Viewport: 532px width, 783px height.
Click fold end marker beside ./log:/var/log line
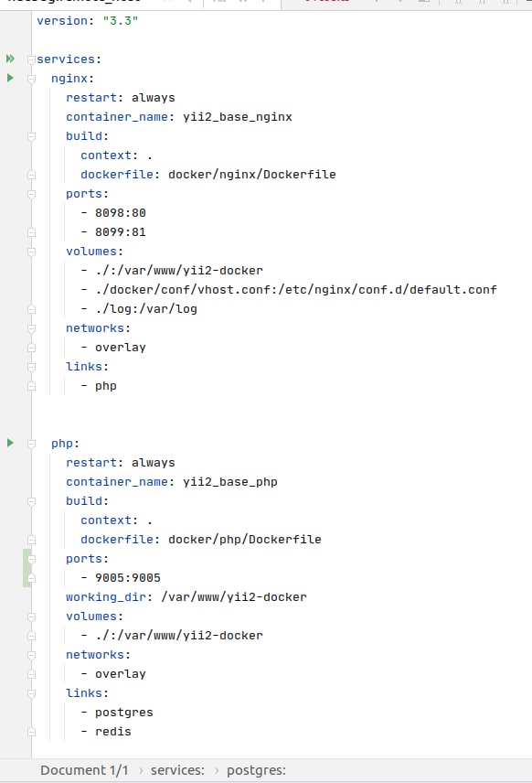(31, 309)
